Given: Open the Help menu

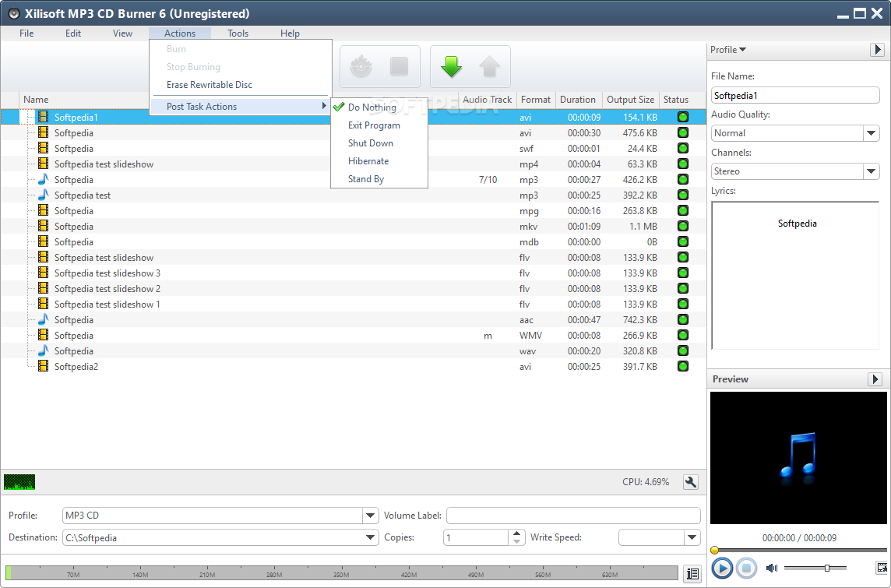Looking at the screenshot, I should click(290, 33).
